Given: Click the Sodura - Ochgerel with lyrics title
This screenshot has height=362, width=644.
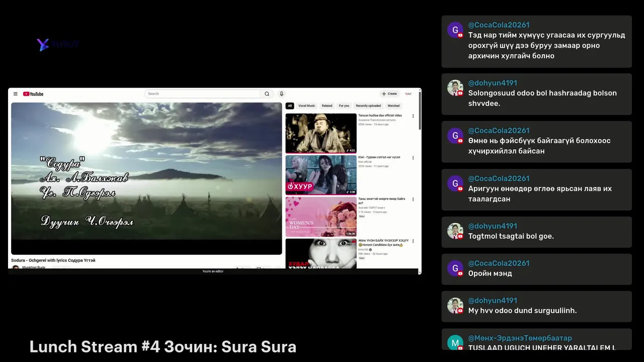Looking at the screenshot, I should pyautogui.click(x=53, y=260).
